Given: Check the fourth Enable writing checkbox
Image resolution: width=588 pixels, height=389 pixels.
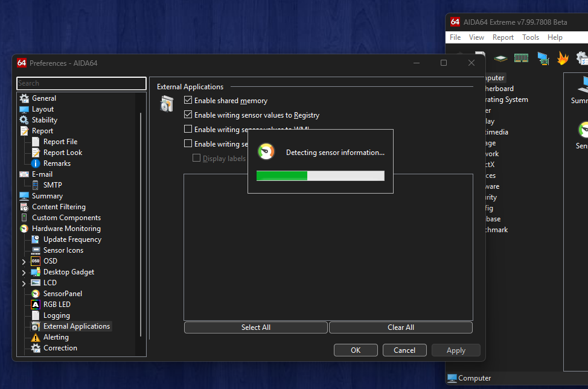Looking at the screenshot, I should click(188, 143).
